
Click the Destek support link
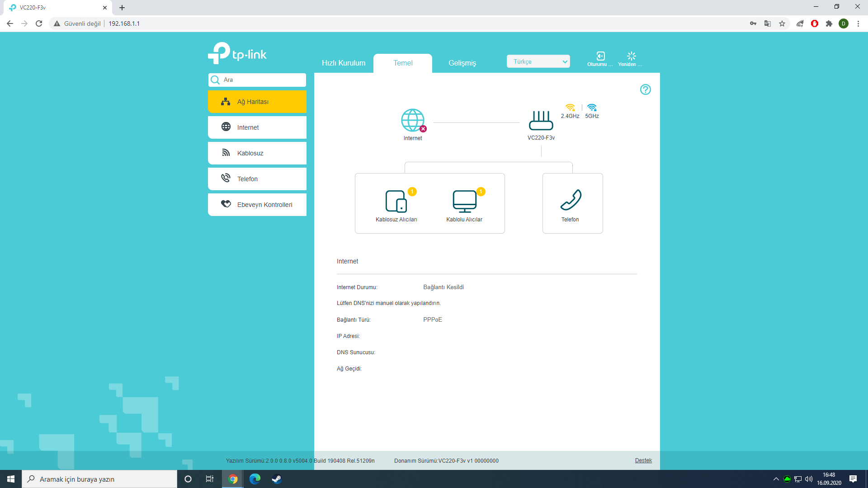coord(643,460)
